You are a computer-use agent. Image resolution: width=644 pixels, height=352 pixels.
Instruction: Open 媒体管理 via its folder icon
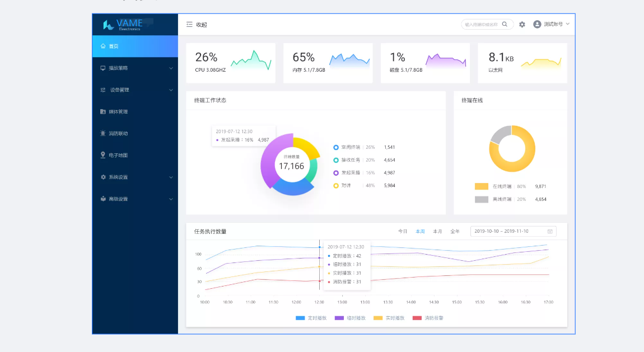[x=103, y=111]
